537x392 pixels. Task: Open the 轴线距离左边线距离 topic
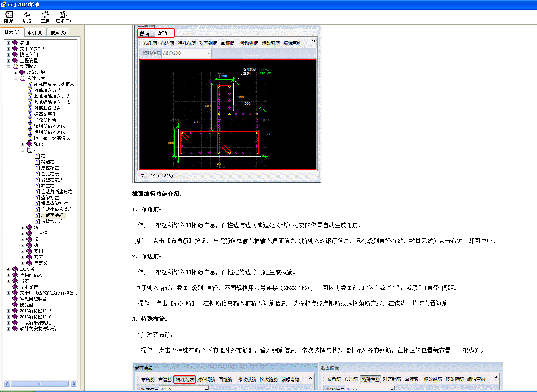tap(54, 85)
